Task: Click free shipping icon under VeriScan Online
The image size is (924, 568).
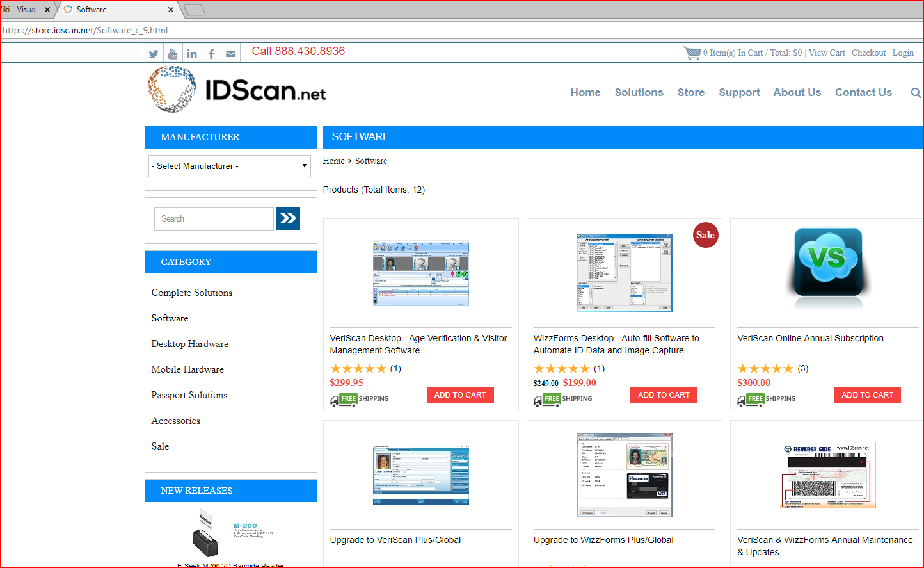Action: 767,400
